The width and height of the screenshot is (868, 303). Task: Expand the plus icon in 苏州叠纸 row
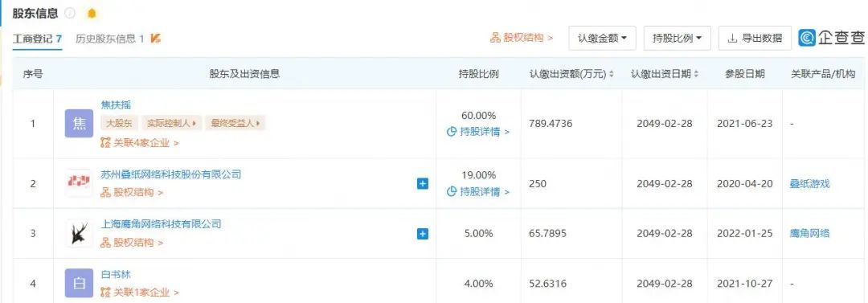tap(423, 183)
